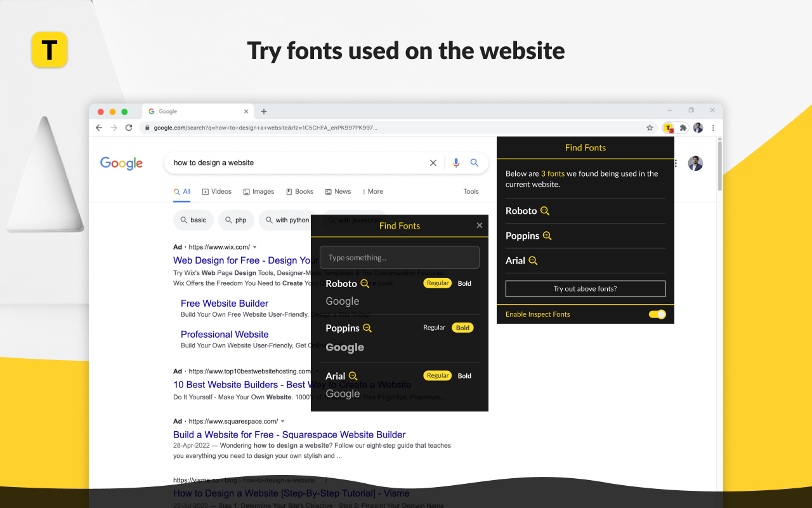Open the Google account avatar on page

(x=695, y=163)
